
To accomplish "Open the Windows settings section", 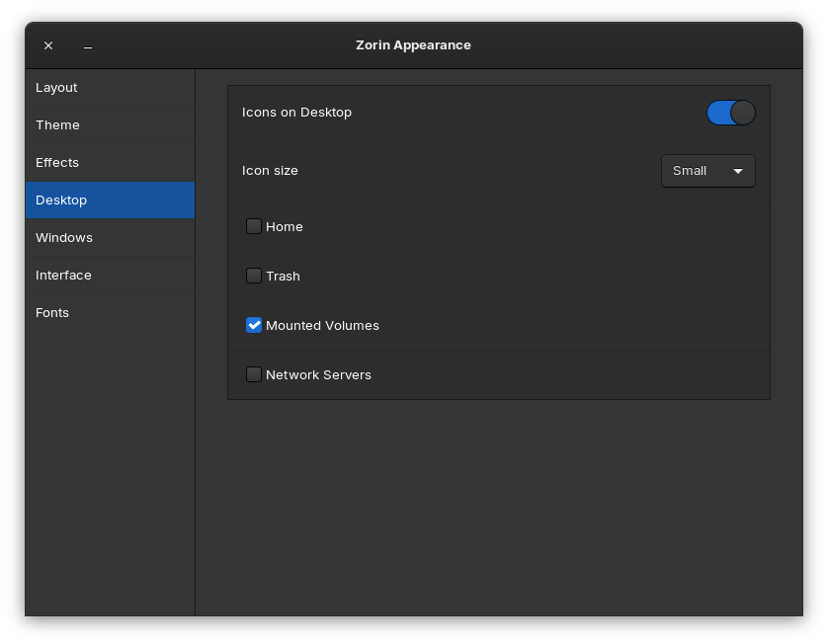I will click(x=110, y=237).
